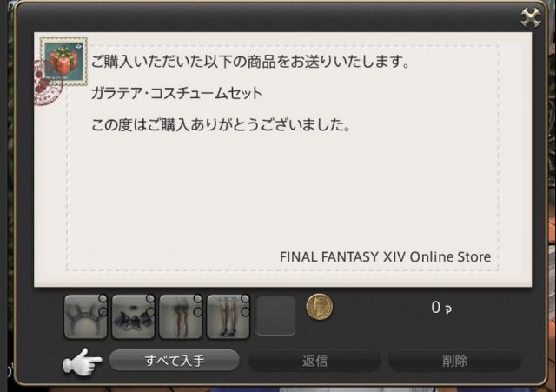The width and height of the screenshot is (556, 392).
Task: Click the lower dye circle on the shorts item
Action: [x=197, y=312]
